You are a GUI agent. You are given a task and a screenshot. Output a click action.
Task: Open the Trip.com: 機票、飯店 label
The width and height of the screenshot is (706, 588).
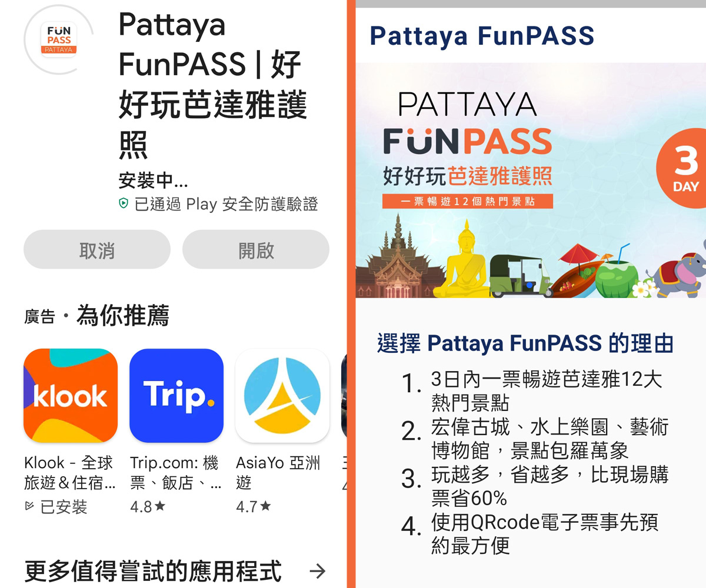175,473
